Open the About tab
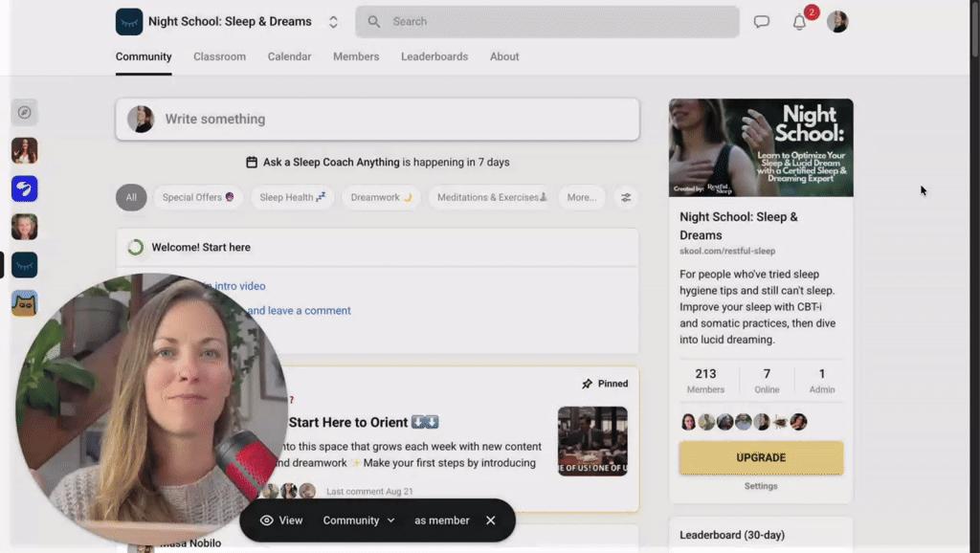980x553 pixels. pos(504,56)
